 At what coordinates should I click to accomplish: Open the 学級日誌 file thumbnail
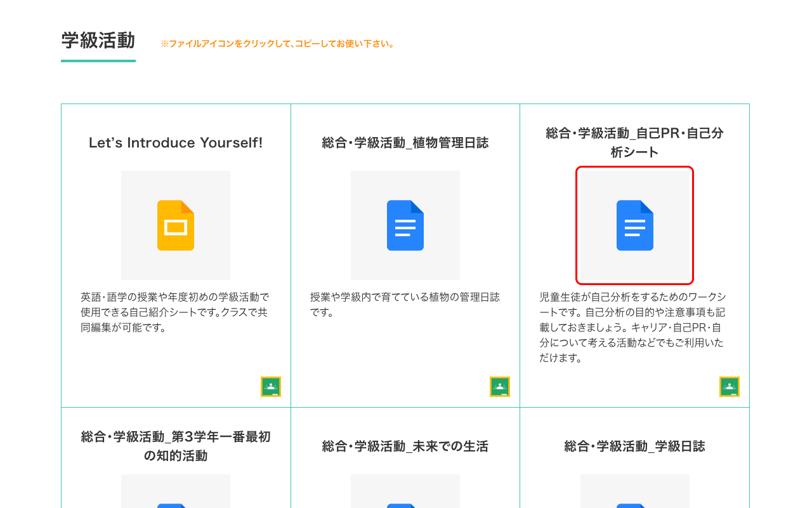point(635,491)
